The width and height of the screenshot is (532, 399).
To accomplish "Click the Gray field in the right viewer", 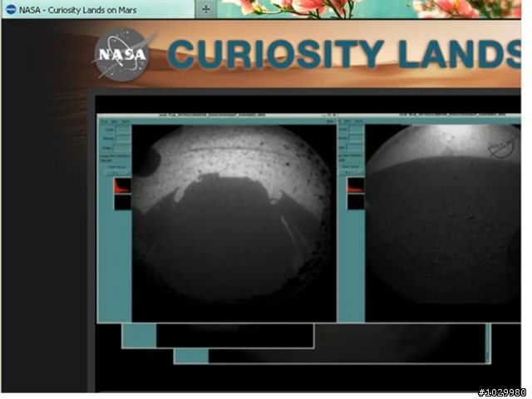I will coord(356,148).
